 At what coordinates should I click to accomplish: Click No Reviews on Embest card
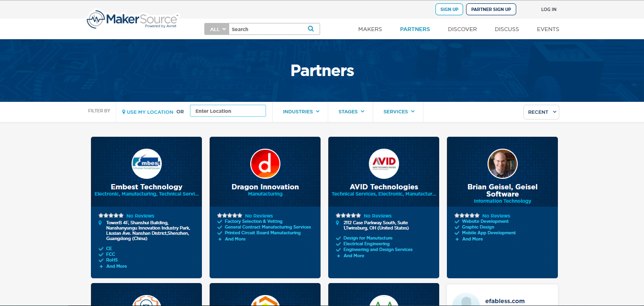pyautogui.click(x=140, y=216)
